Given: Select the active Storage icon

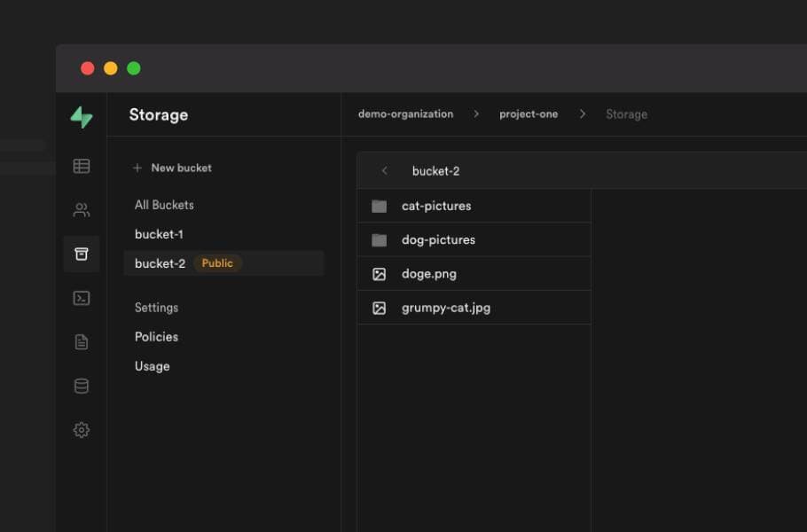Looking at the screenshot, I should point(82,254).
